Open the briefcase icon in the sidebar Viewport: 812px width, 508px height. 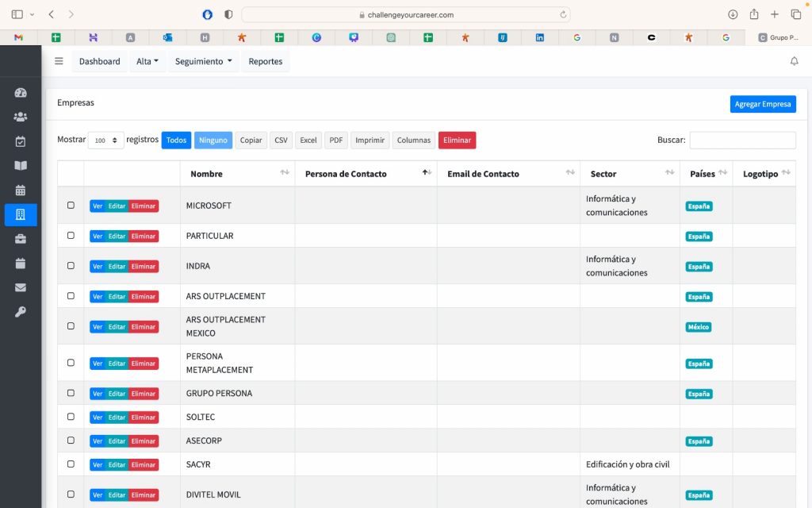21,239
